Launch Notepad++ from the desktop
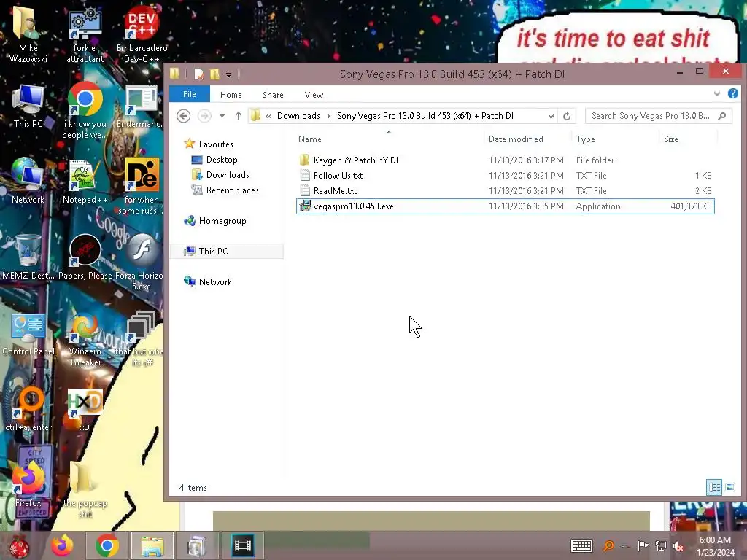This screenshot has width=747, height=560. tap(85, 181)
